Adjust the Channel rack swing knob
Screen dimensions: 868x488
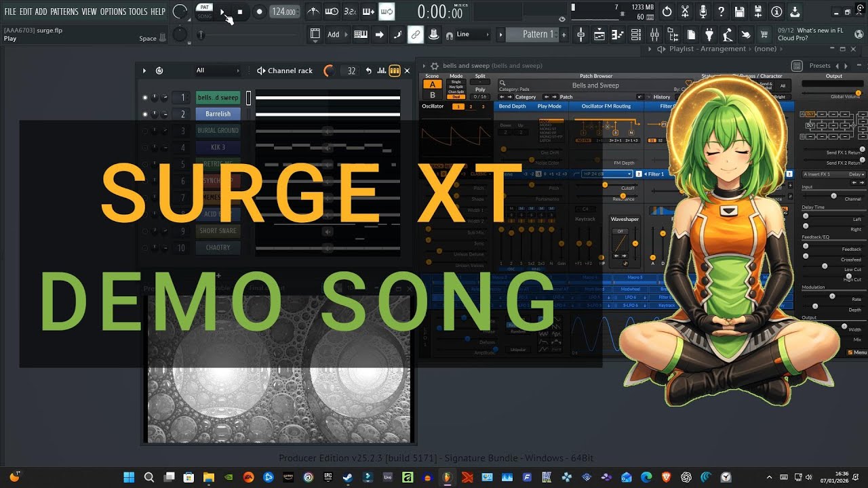click(x=329, y=70)
